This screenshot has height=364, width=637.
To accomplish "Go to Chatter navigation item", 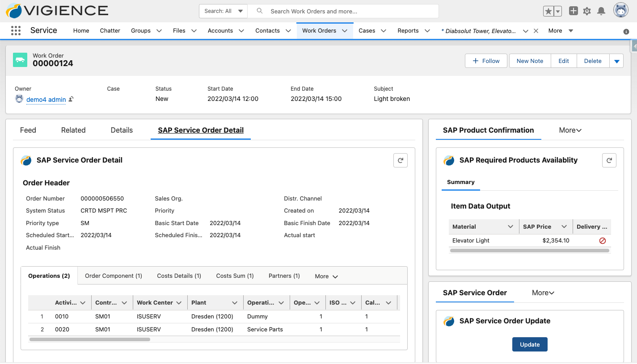I will coord(110,31).
